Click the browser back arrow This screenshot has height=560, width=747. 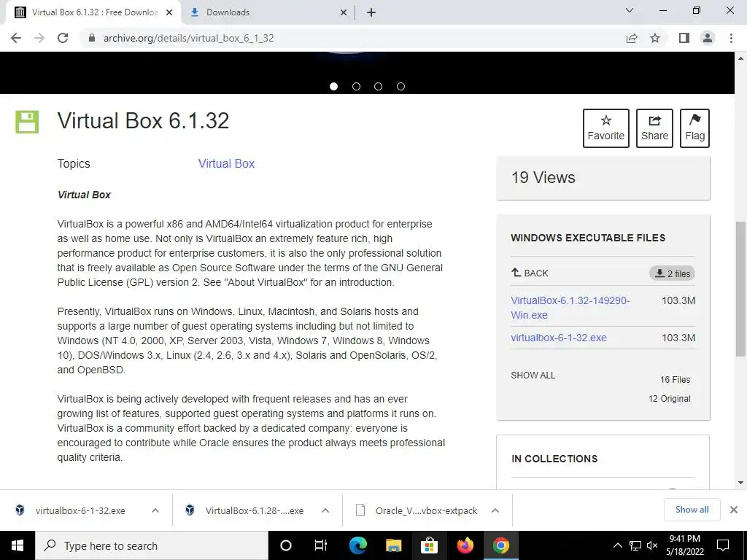coord(16,38)
